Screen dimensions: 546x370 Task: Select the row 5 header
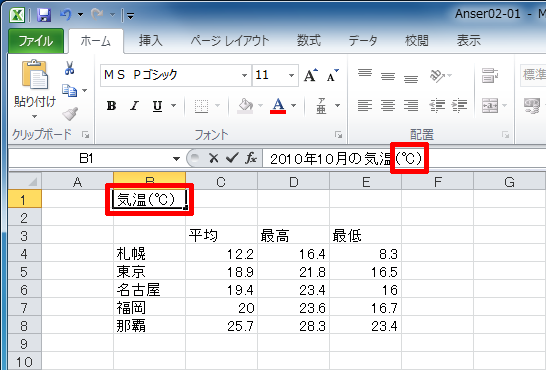(25, 272)
